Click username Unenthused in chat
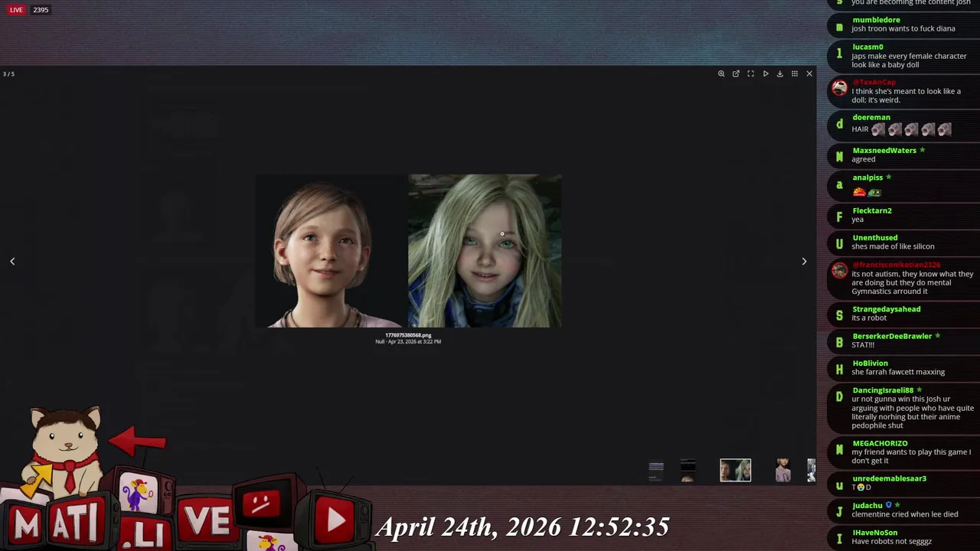This screenshot has width=980, height=551. pos(875,238)
